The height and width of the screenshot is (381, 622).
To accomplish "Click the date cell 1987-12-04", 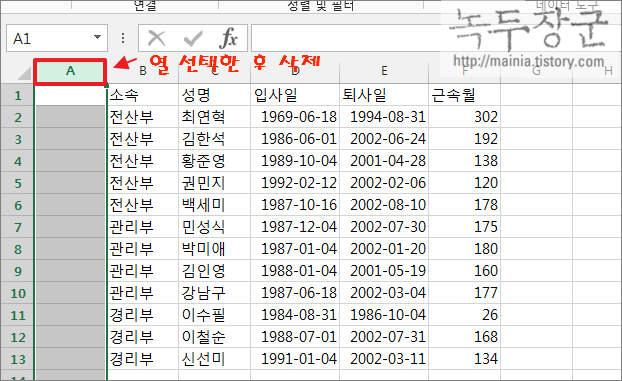I will click(295, 227).
